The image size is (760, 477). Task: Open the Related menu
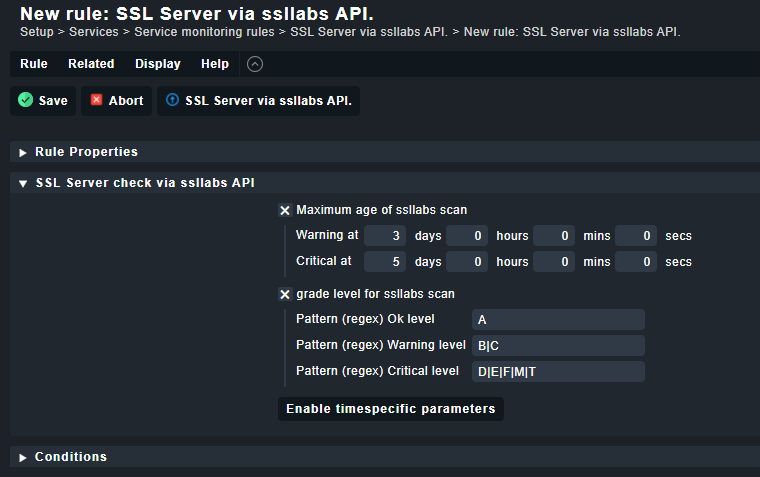pos(91,64)
